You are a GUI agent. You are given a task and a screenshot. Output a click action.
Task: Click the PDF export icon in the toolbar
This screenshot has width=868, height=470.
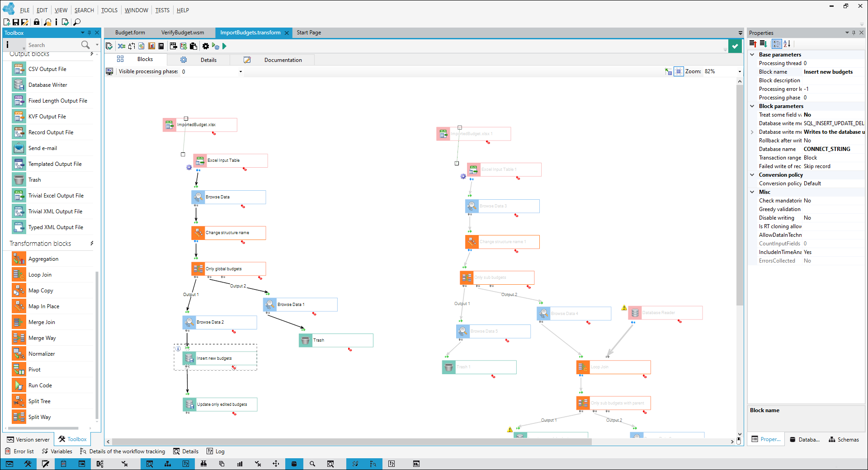173,46
